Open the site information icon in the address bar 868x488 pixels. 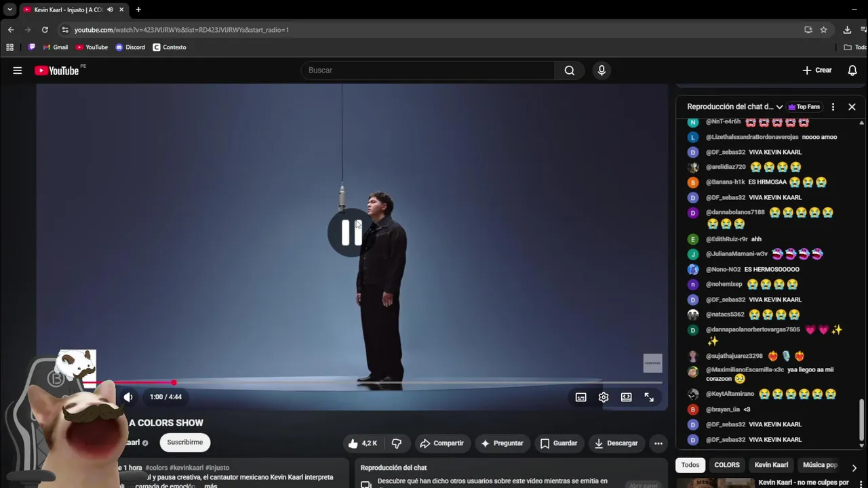pos(64,30)
